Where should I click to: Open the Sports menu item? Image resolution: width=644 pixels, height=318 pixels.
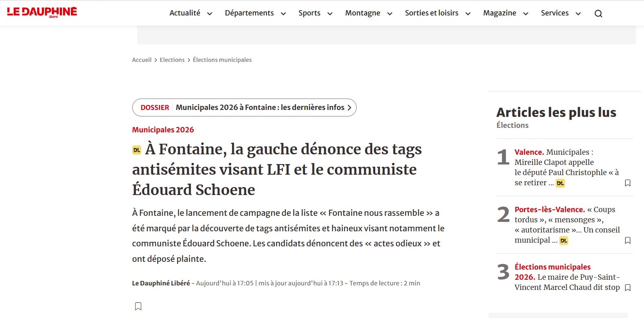309,13
